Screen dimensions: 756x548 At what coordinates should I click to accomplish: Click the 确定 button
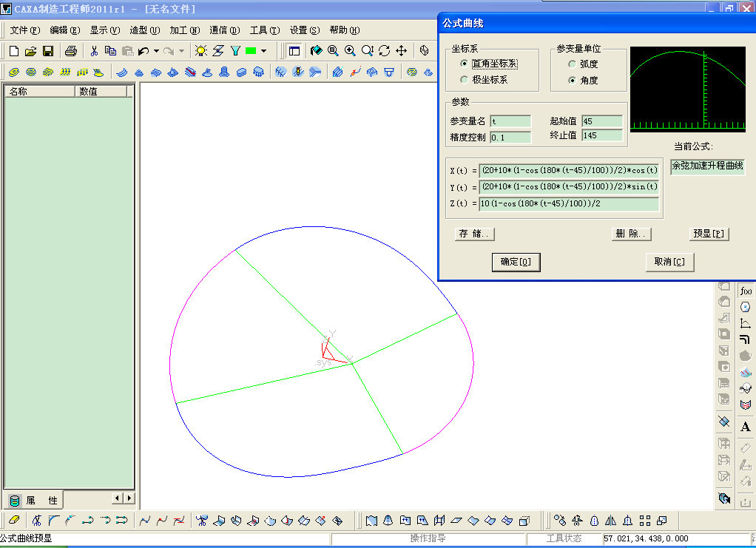516,262
